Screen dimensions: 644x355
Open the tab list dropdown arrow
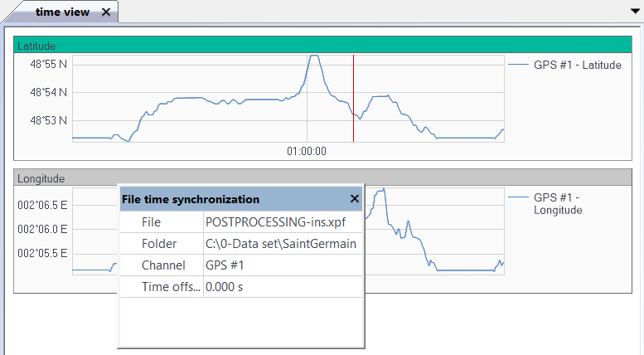pos(634,12)
